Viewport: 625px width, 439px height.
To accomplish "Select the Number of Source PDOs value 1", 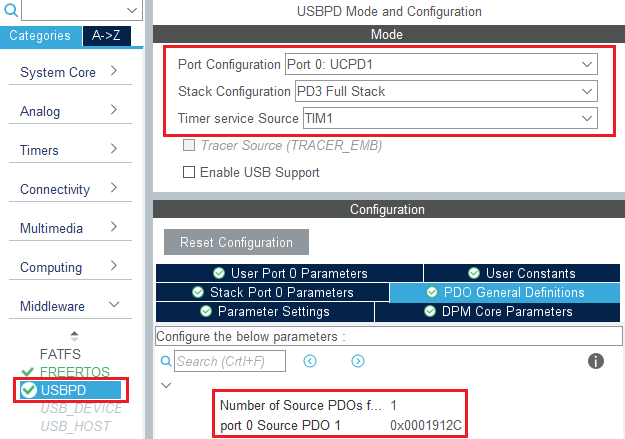I will [x=393, y=406].
